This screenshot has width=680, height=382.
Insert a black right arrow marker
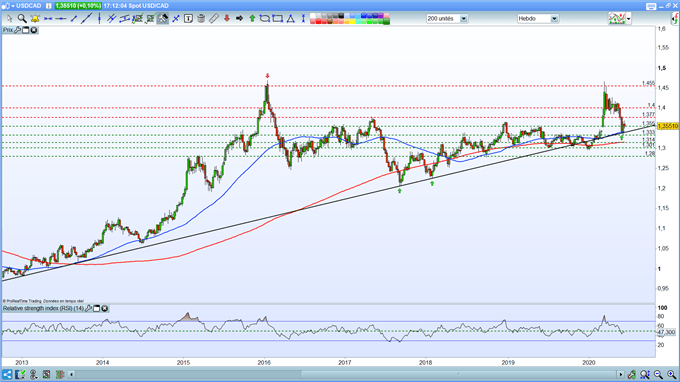239,19
